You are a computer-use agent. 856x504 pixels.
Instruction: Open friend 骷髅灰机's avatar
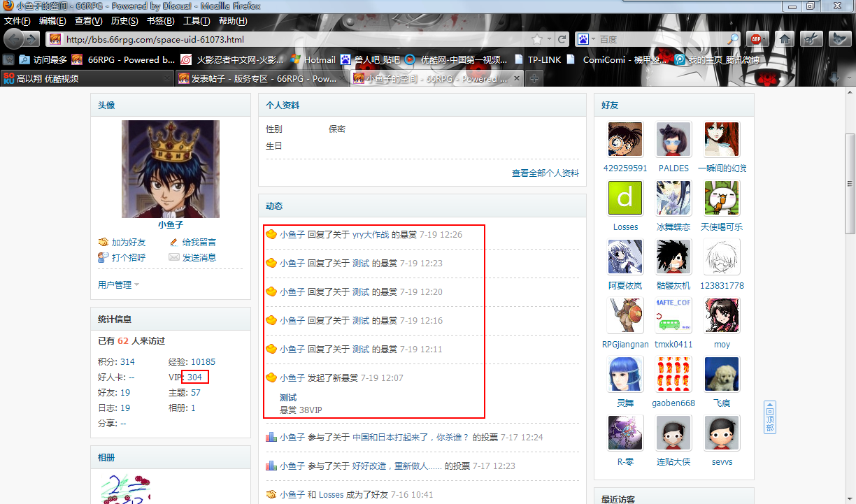click(673, 257)
